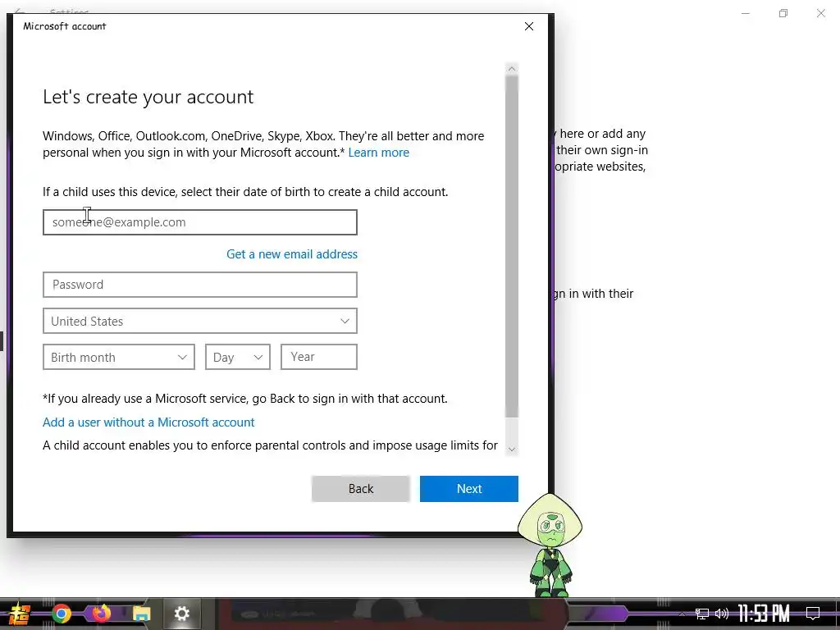Screen dimensions: 840x630
Task: Click the 11:53 PM taskbar clock
Action: (x=764, y=614)
